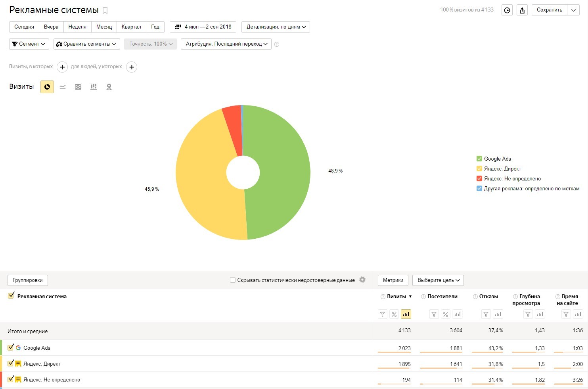Select the Месяц period tab
588x389 pixels.
click(104, 27)
